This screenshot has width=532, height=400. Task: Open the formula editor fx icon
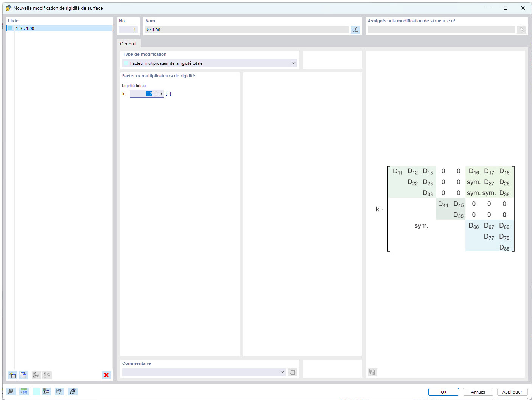tap(72, 391)
